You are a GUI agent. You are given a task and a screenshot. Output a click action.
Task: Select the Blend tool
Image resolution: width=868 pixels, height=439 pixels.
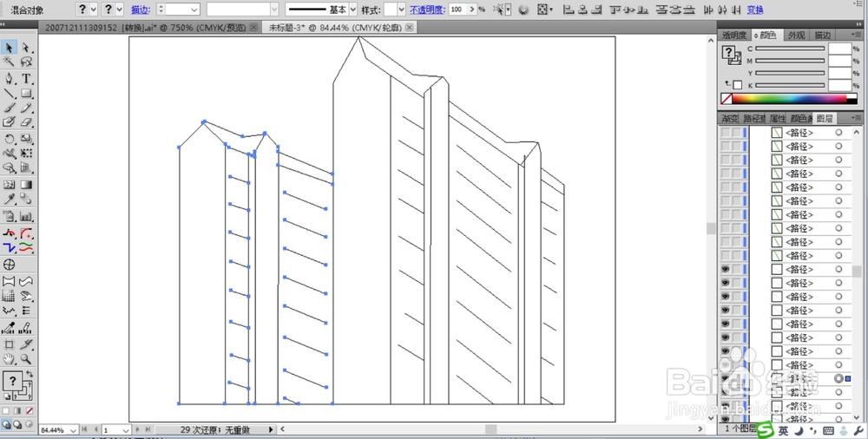click(x=26, y=200)
